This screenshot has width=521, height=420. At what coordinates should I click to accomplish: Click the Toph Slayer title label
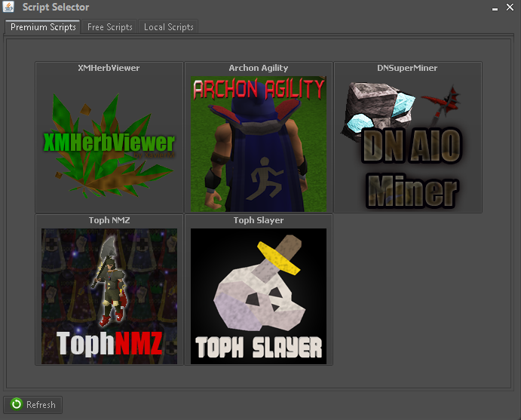[x=259, y=220]
